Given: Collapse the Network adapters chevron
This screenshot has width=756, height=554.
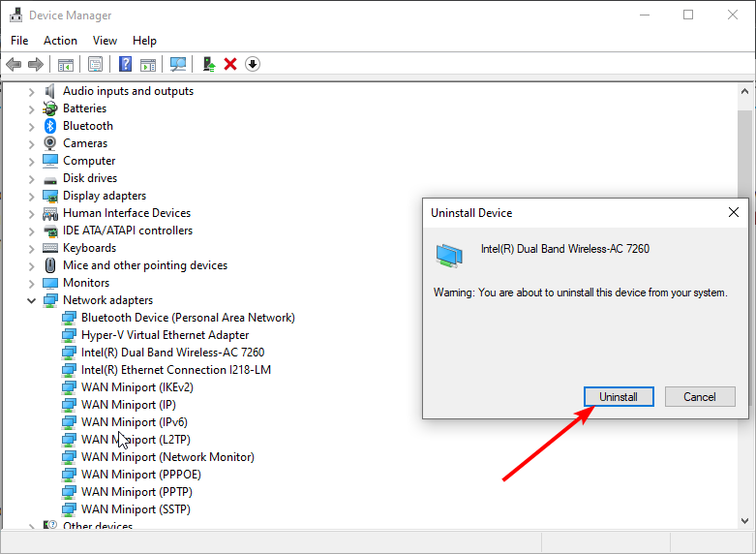Looking at the screenshot, I should [31, 300].
